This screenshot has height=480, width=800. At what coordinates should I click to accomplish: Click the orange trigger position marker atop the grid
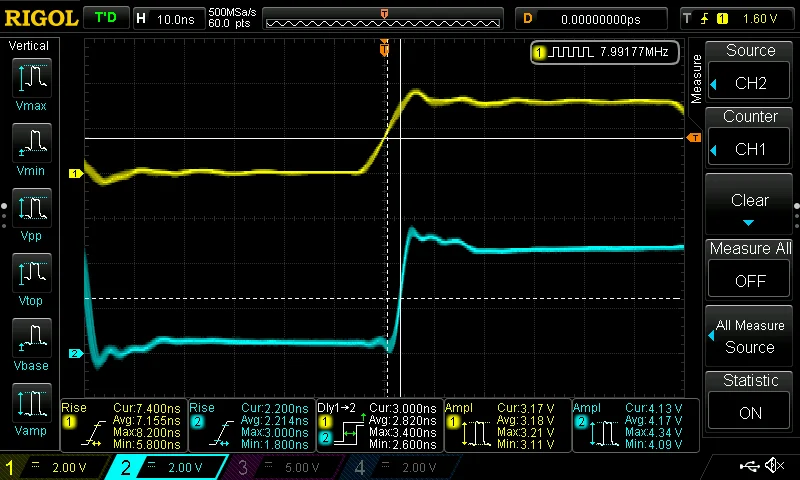click(384, 48)
